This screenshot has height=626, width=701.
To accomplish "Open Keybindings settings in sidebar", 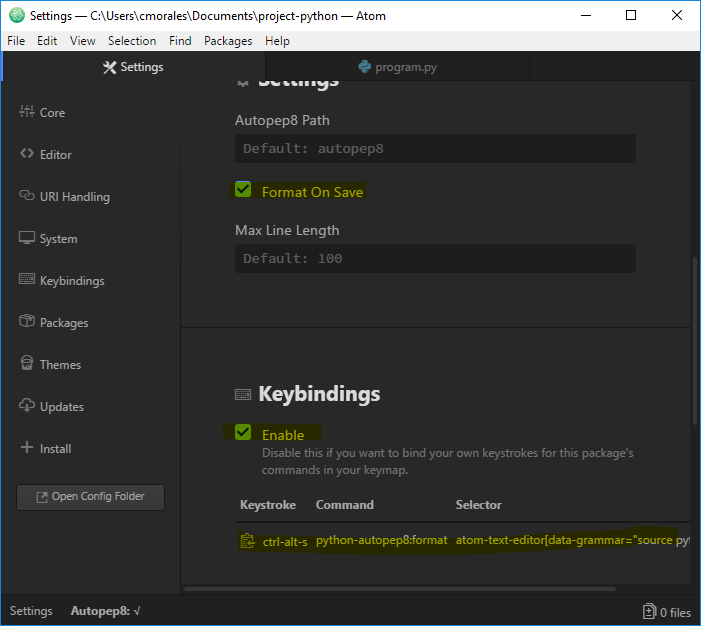I will tap(72, 280).
